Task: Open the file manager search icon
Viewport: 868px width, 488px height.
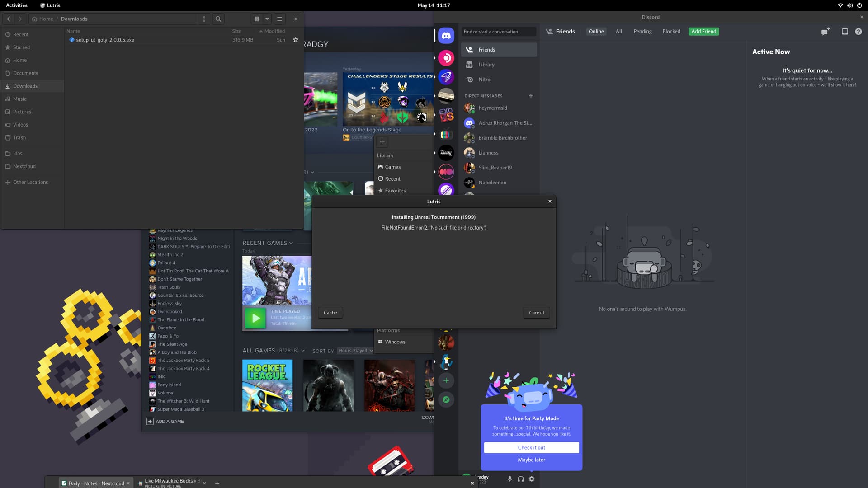Action: (218, 19)
